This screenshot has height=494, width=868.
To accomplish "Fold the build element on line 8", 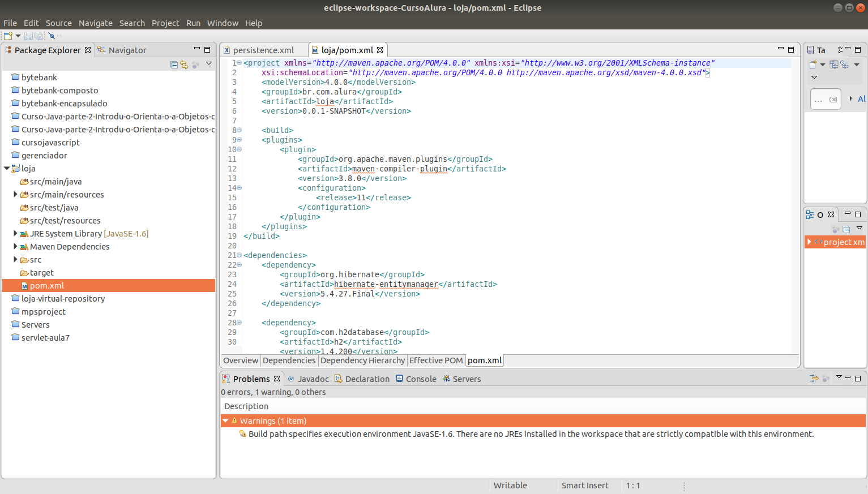I will pyautogui.click(x=240, y=130).
